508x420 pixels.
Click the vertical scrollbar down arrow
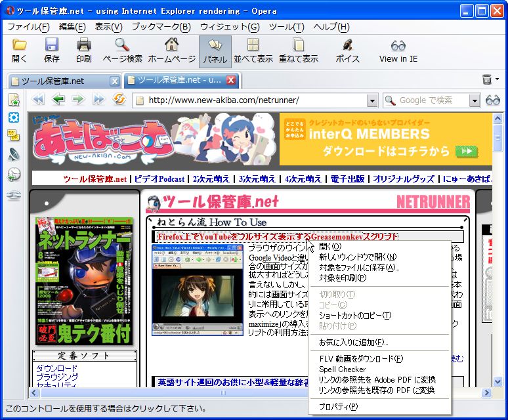498,382
